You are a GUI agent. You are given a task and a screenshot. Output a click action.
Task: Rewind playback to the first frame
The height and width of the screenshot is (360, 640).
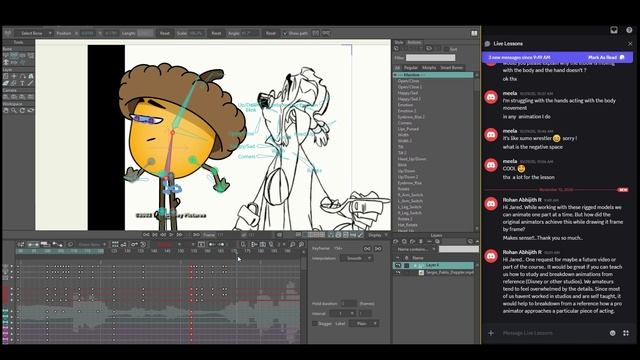point(146,235)
